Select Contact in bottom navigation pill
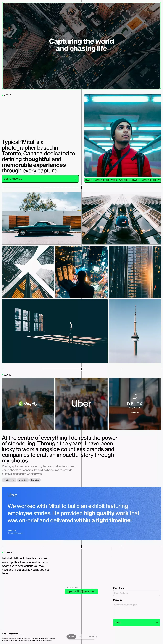 [x=91, y=637]
